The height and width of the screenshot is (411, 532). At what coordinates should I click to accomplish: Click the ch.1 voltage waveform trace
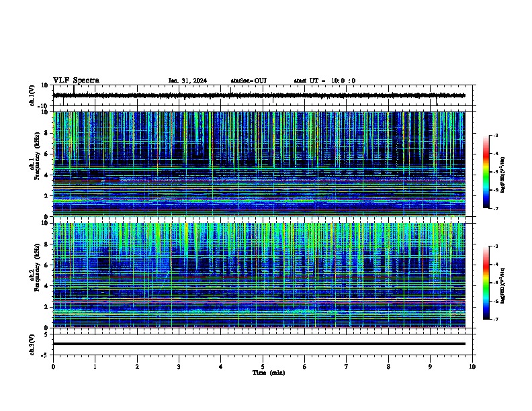[259, 95]
